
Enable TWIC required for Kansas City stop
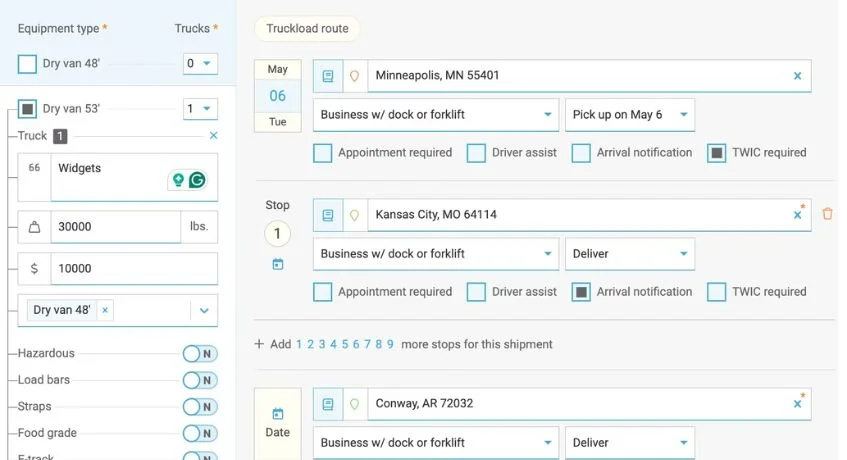point(716,292)
